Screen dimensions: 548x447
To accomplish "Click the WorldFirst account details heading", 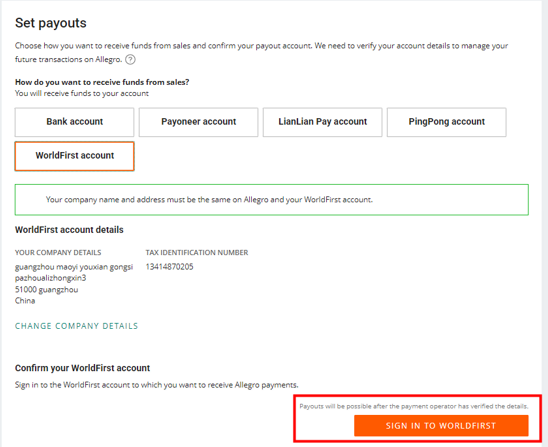I will (x=69, y=230).
